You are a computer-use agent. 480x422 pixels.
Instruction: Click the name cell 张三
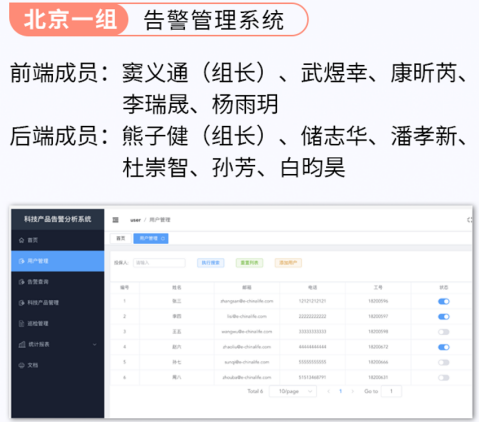177,301
